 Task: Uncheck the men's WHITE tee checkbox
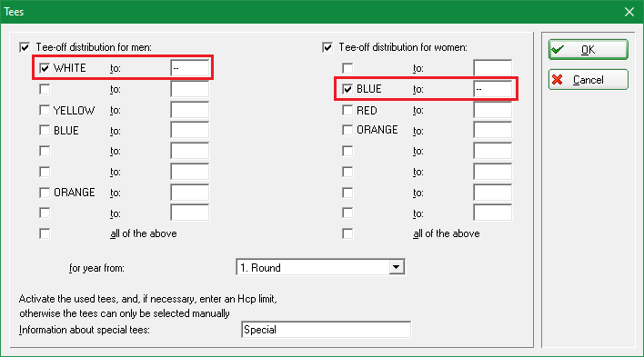point(45,68)
